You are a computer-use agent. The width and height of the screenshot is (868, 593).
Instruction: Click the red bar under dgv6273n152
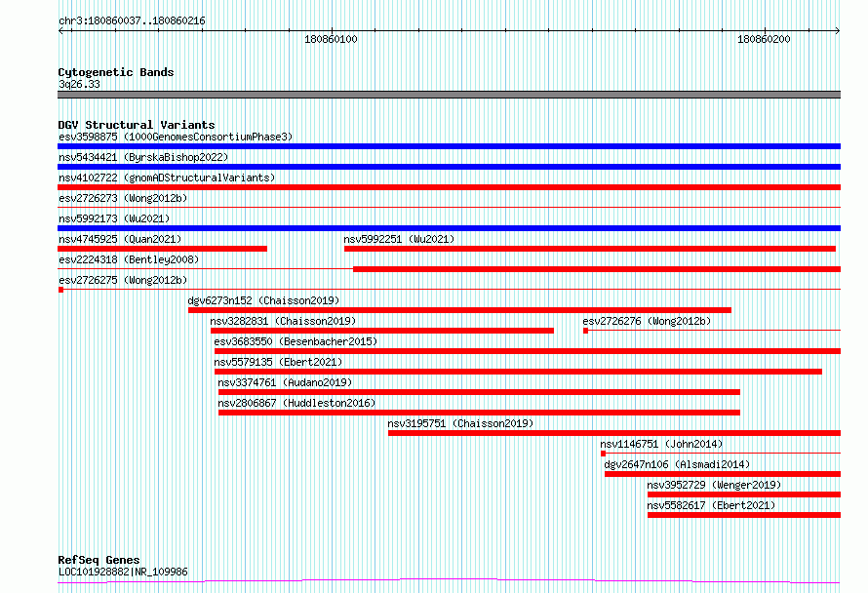click(459, 310)
